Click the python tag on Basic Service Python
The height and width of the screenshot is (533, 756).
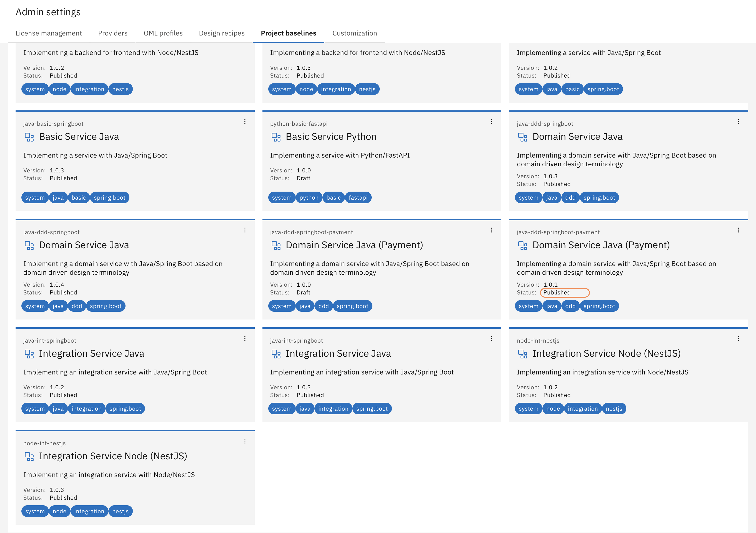click(x=309, y=198)
